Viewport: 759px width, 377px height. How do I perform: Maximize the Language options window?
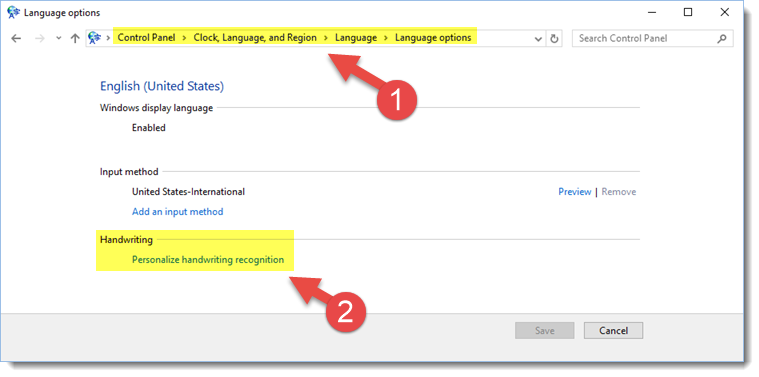[688, 13]
